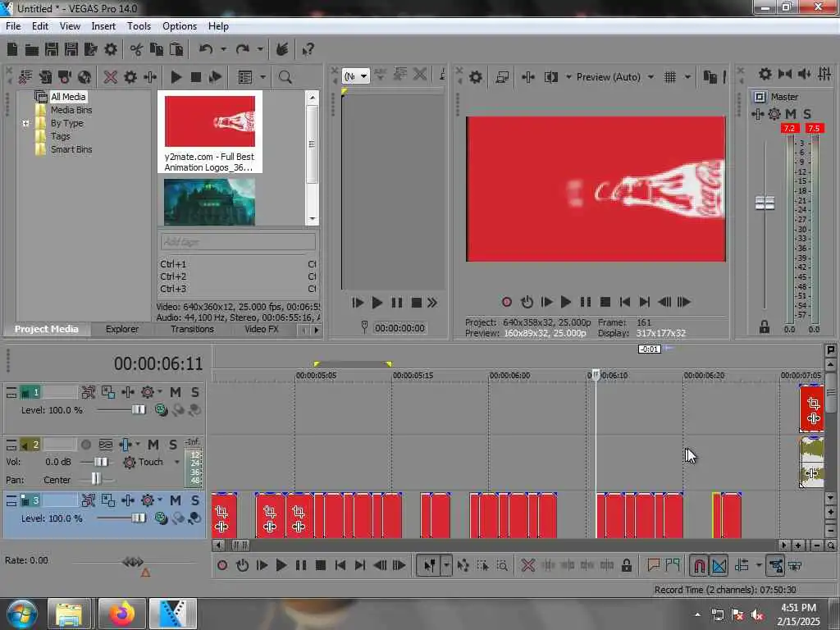Viewport: 840px width, 630px height.
Task: Open event pan/crop on first red clip
Action: tap(221, 512)
